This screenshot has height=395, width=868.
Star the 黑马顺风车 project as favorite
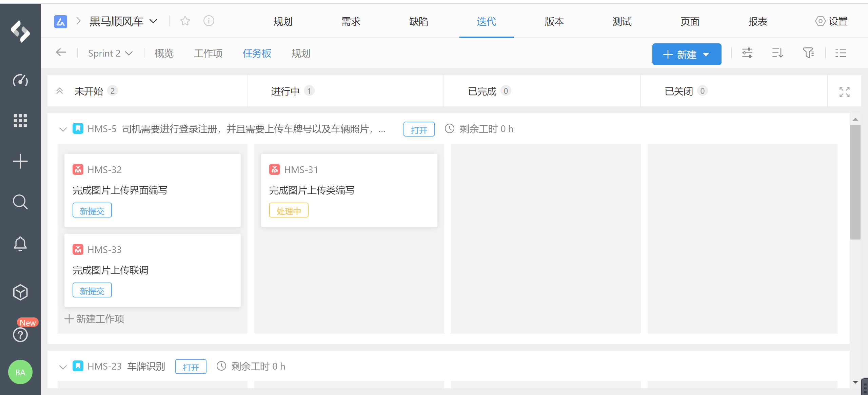click(x=185, y=21)
